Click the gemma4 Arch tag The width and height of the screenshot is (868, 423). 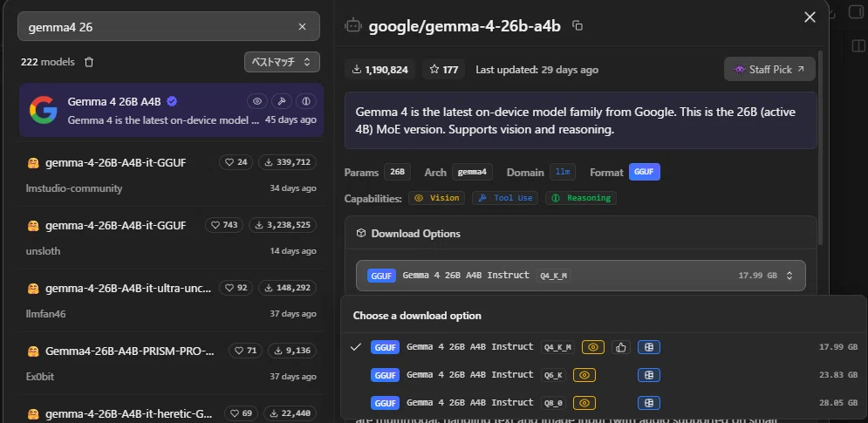472,172
